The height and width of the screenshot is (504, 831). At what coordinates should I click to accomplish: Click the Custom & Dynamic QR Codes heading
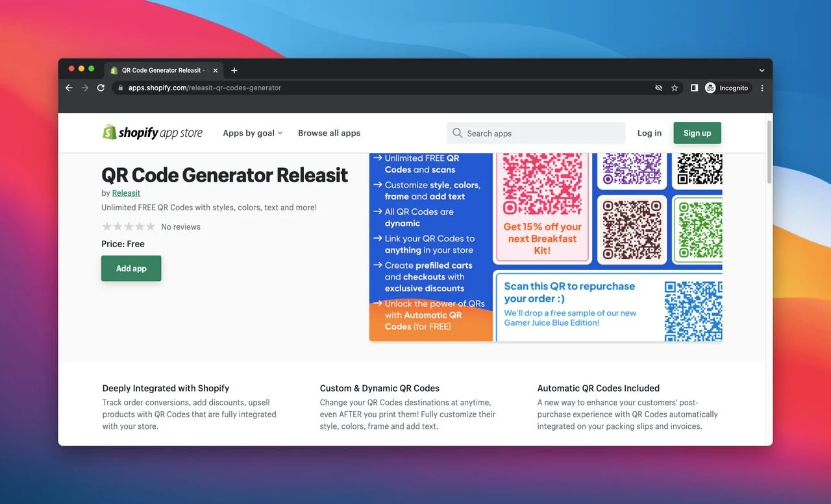click(x=380, y=388)
